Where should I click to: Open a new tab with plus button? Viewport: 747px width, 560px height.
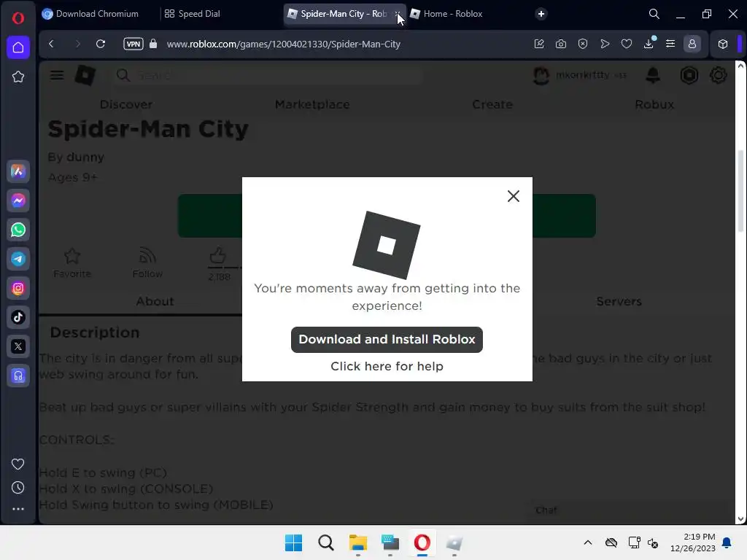tap(541, 14)
